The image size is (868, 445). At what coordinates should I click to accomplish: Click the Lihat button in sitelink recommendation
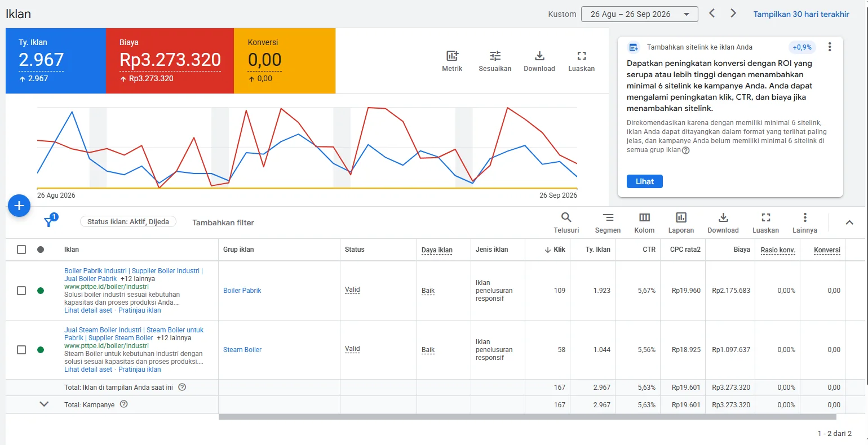coord(645,181)
